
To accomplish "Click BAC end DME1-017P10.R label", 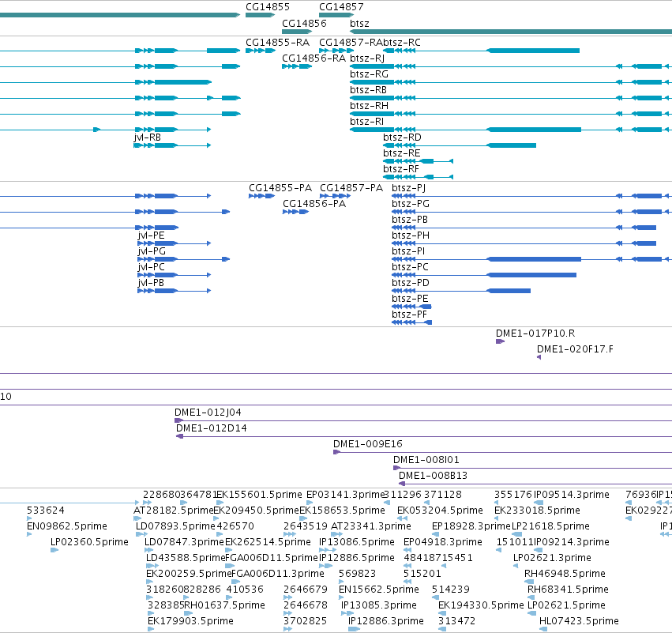I will (x=535, y=333).
